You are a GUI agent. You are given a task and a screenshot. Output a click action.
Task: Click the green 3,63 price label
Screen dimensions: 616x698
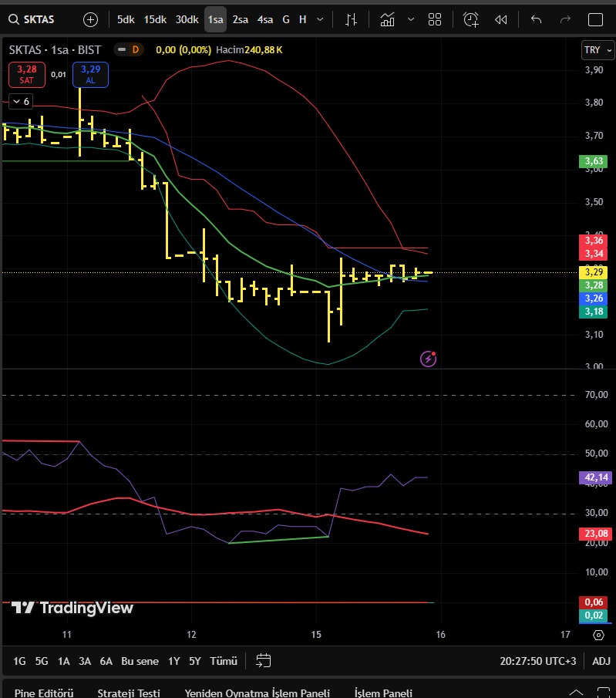[x=594, y=161]
